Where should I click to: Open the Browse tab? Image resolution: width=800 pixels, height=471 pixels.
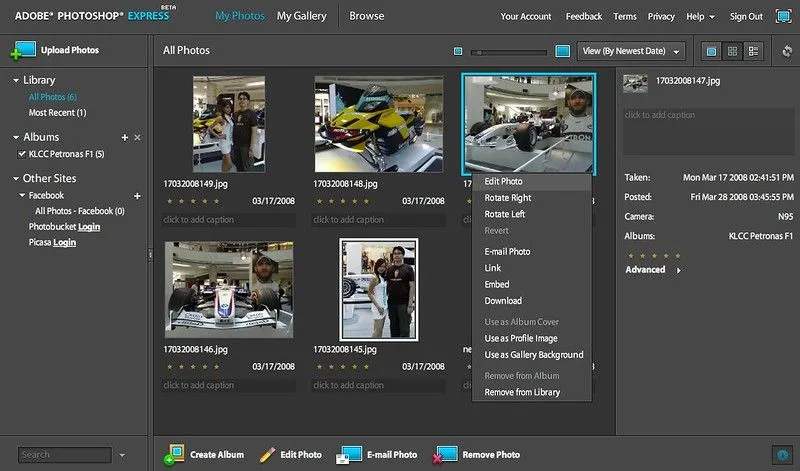(366, 16)
